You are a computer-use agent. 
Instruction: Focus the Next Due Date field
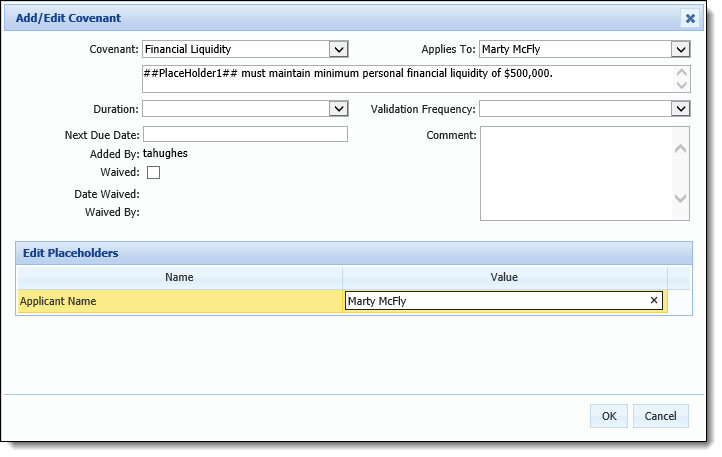pos(245,134)
